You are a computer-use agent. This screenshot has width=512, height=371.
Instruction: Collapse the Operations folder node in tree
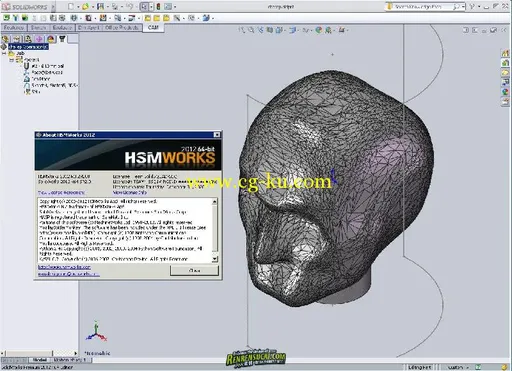pyautogui.click(x=12, y=60)
